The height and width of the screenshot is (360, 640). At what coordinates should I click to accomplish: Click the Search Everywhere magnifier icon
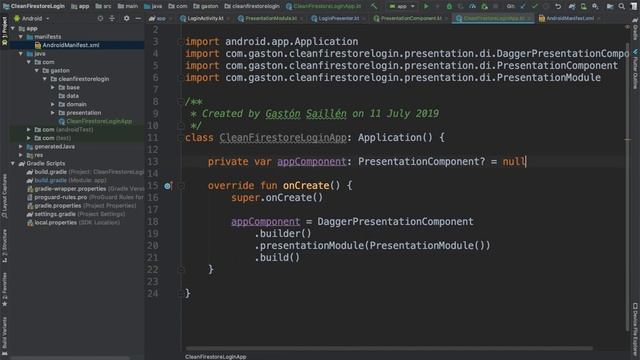[621, 6]
